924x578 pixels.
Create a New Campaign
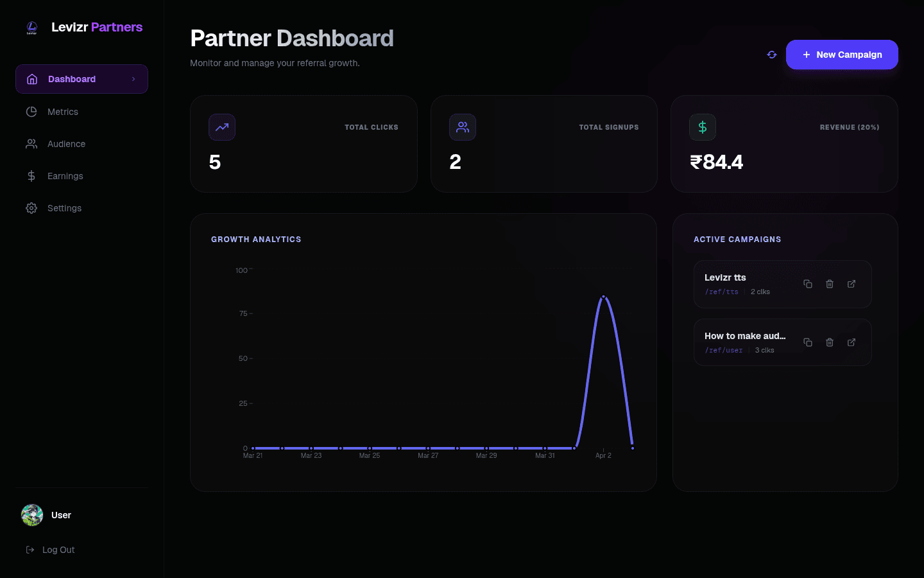pos(842,55)
